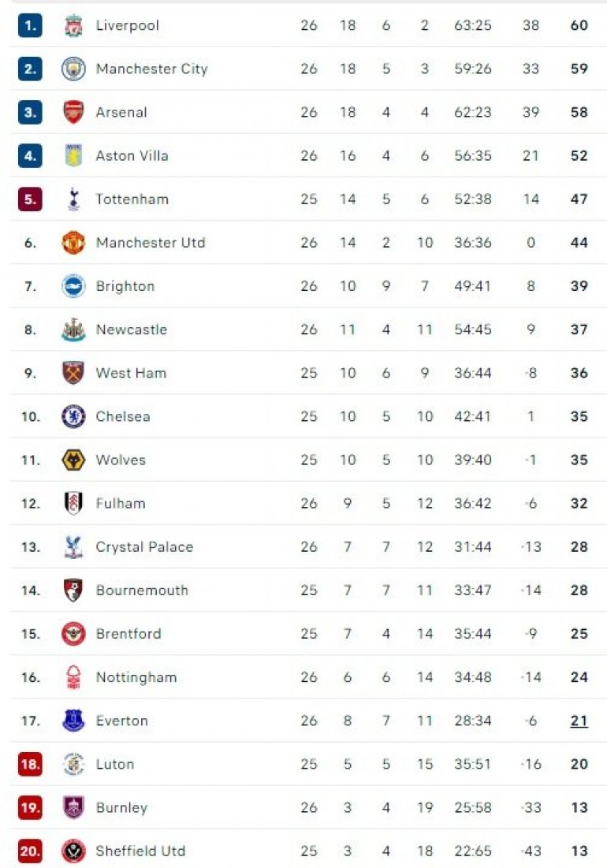
Task: Click the Sheffield Utd club crest
Action: pyautogui.click(x=73, y=851)
